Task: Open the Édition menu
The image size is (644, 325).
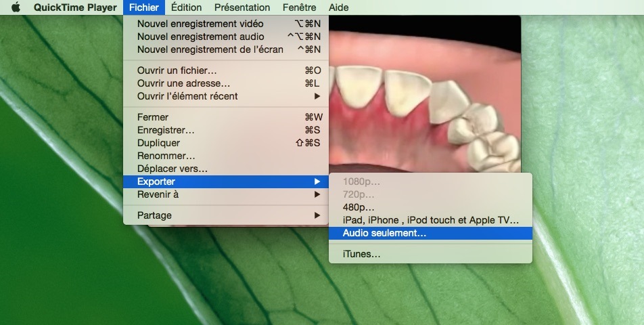Action: click(x=187, y=7)
